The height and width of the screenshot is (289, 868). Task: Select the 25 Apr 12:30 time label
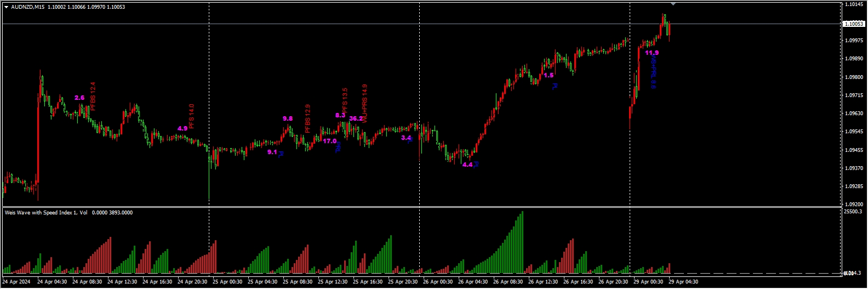pos(333,282)
